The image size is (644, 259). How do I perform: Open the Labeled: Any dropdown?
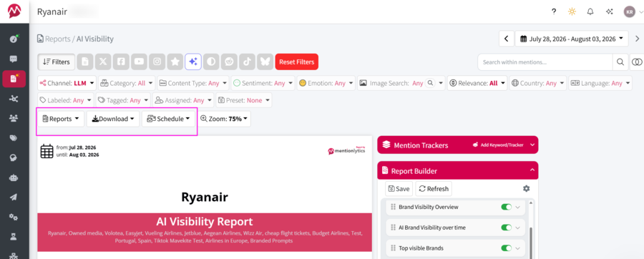click(65, 99)
